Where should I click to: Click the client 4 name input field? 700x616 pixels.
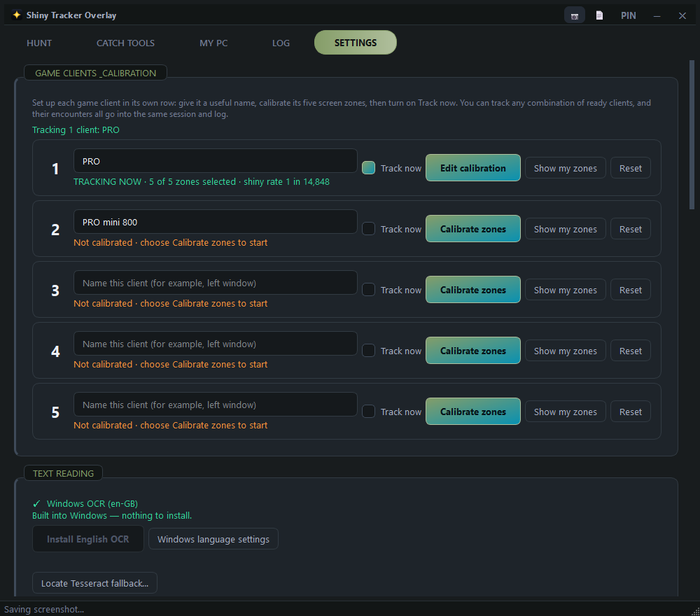pyautogui.click(x=215, y=344)
